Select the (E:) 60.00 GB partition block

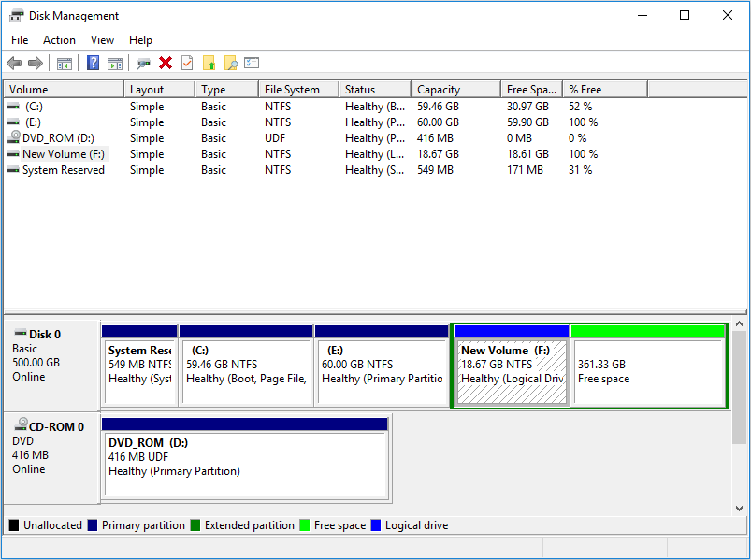pos(382,366)
